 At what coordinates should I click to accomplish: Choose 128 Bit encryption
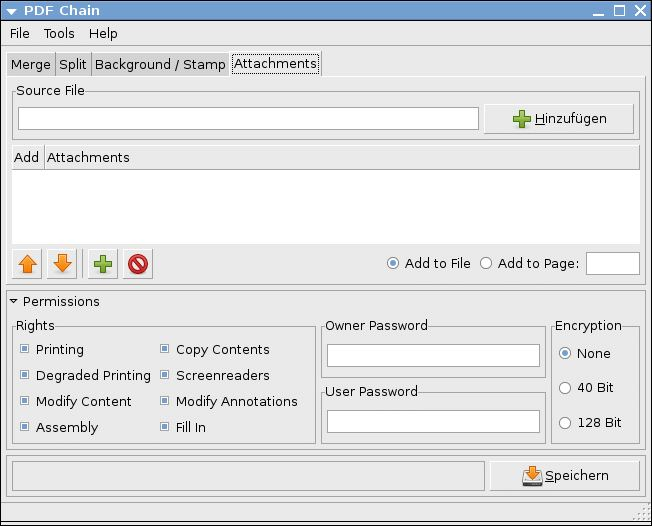pyautogui.click(x=565, y=423)
